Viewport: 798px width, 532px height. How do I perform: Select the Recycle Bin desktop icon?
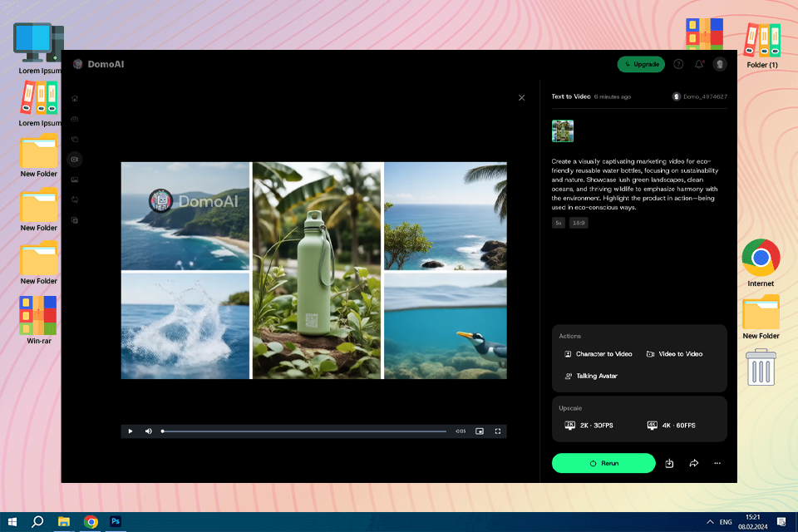click(761, 367)
